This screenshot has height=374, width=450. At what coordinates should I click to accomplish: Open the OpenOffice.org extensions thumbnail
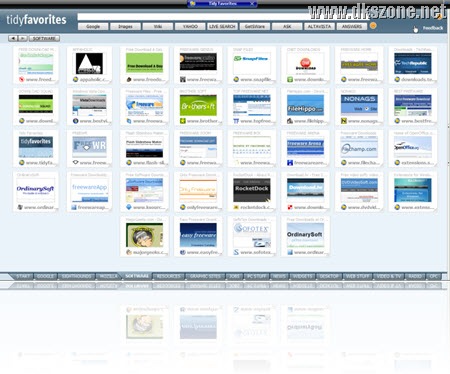point(413,147)
